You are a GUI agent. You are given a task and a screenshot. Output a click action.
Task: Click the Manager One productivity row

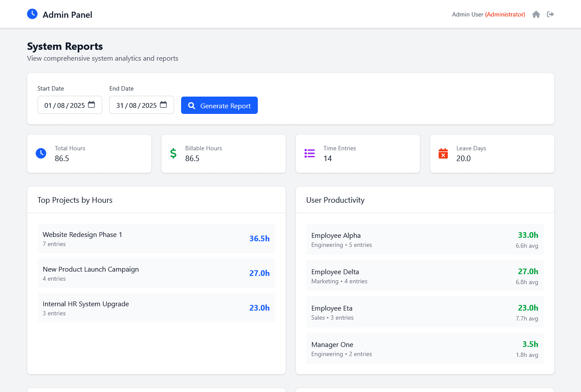pyautogui.click(x=425, y=348)
